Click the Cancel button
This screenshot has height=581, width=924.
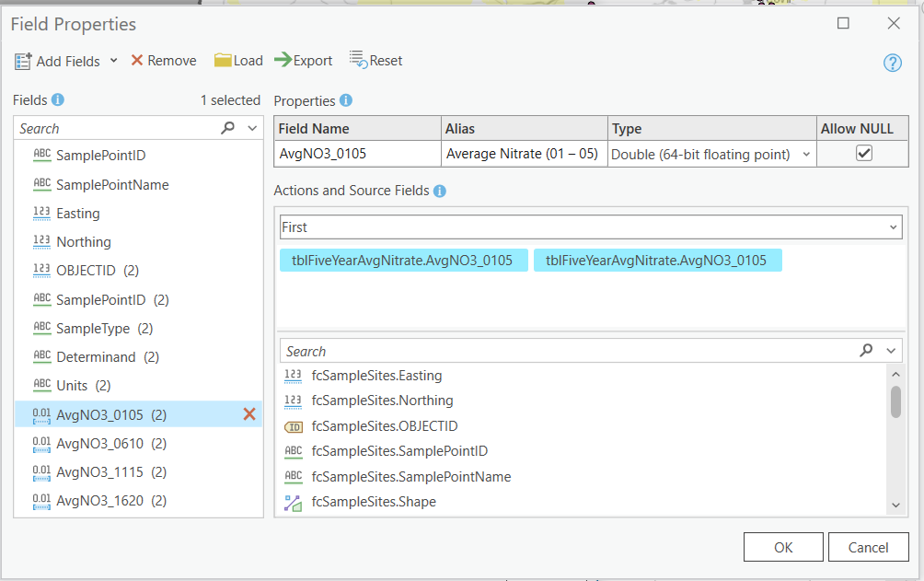pos(868,546)
